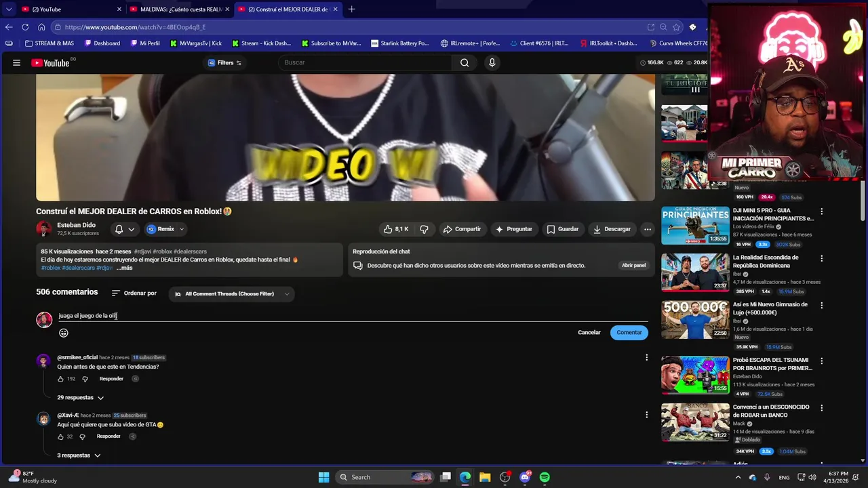This screenshot has width=868, height=488.
Task: Open the emoji picker for the comment
Action: [x=64, y=333]
